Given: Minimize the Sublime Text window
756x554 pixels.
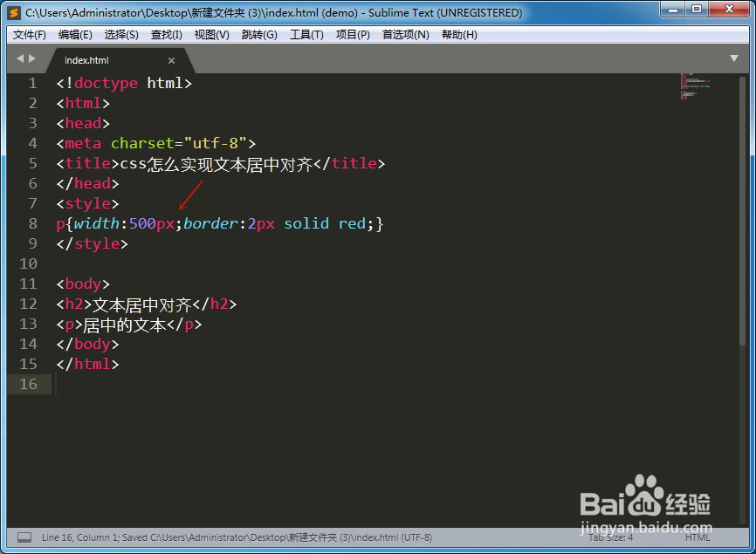Looking at the screenshot, I should pyautogui.click(x=674, y=9).
